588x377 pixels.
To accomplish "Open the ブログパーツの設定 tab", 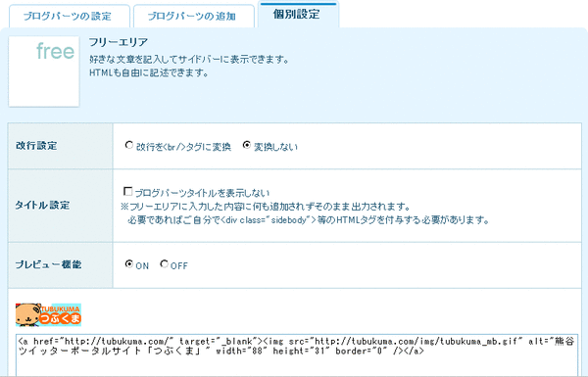I will pyautogui.click(x=70, y=16).
